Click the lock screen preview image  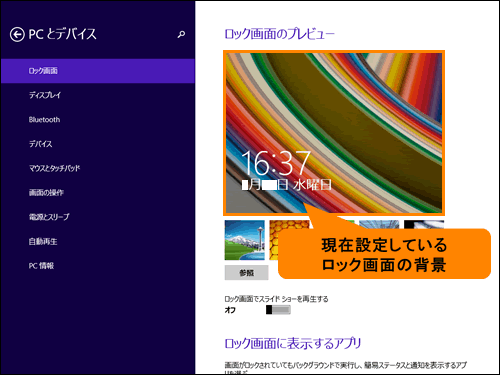click(334, 133)
